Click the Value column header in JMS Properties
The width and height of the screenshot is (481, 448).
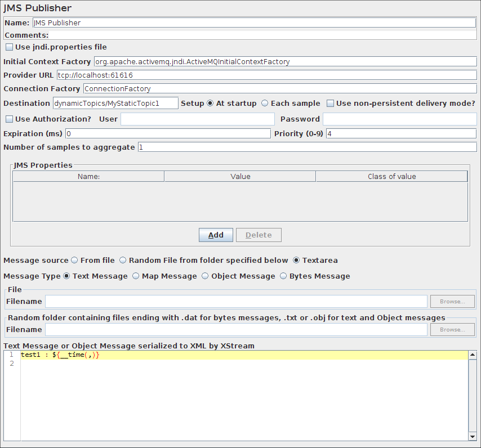(240, 176)
